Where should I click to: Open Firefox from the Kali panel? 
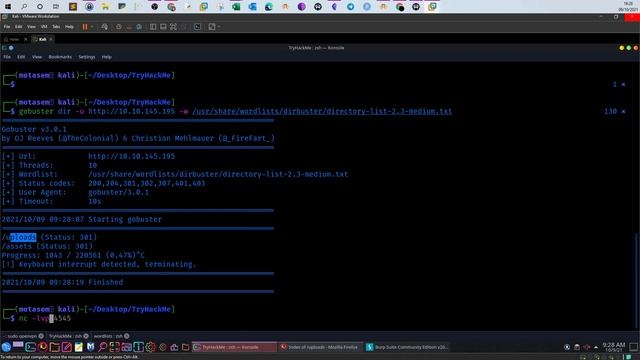(42, 347)
